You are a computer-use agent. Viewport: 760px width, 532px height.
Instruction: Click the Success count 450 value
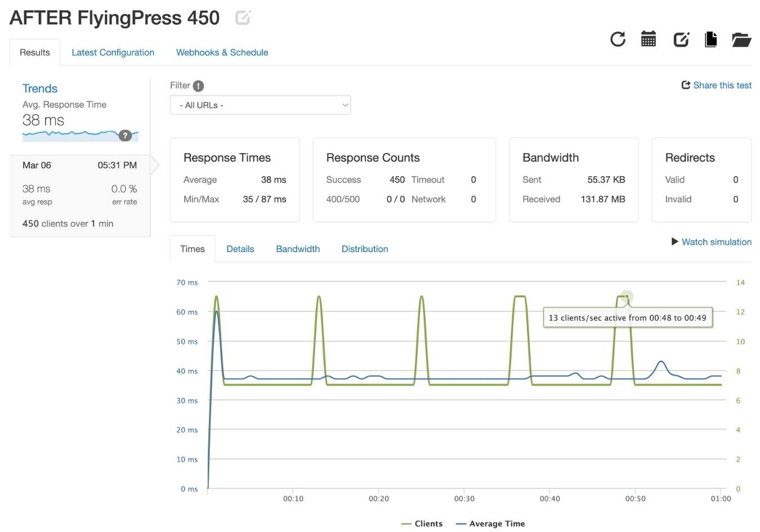397,180
